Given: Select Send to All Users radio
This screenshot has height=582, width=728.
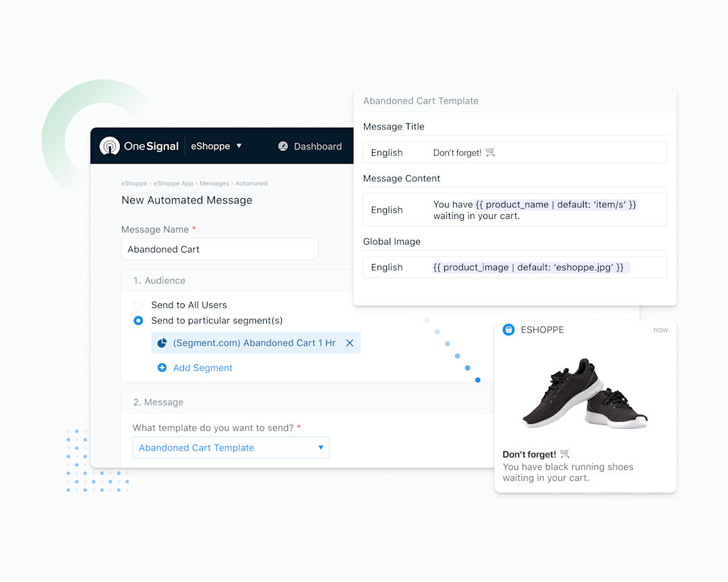Looking at the screenshot, I should [138, 305].
